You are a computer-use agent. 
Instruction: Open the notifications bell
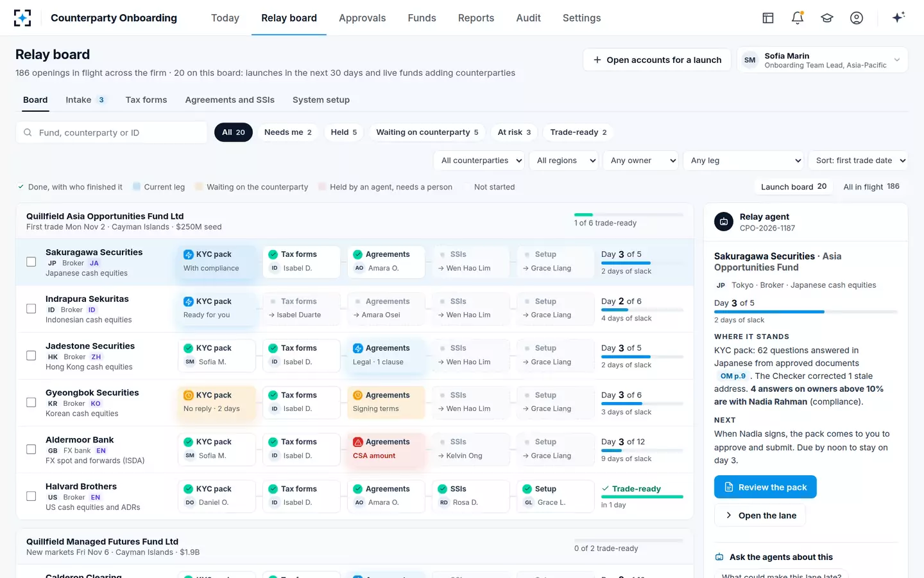coord(798,18)
